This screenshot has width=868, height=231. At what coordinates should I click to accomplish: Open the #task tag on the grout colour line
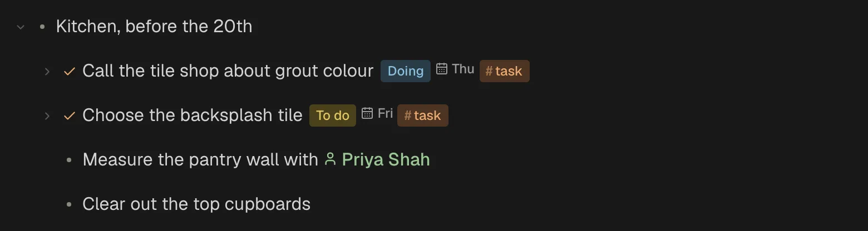tap(505, 71)
